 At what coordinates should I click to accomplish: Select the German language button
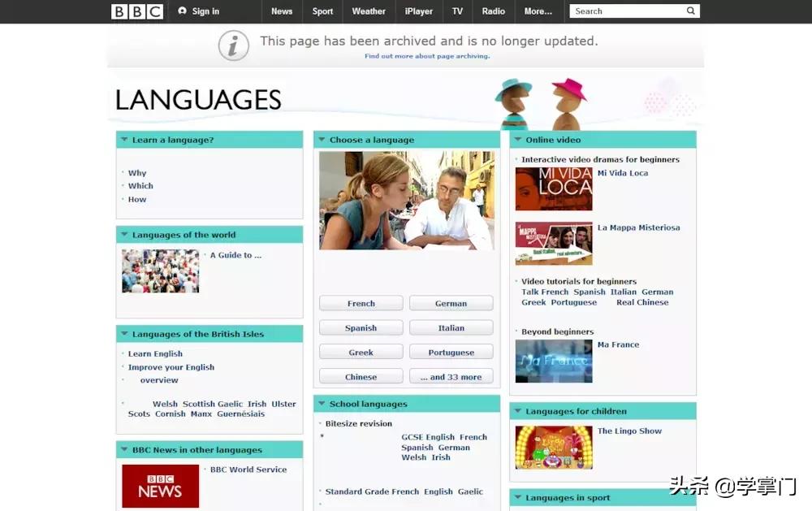point(451,303)
